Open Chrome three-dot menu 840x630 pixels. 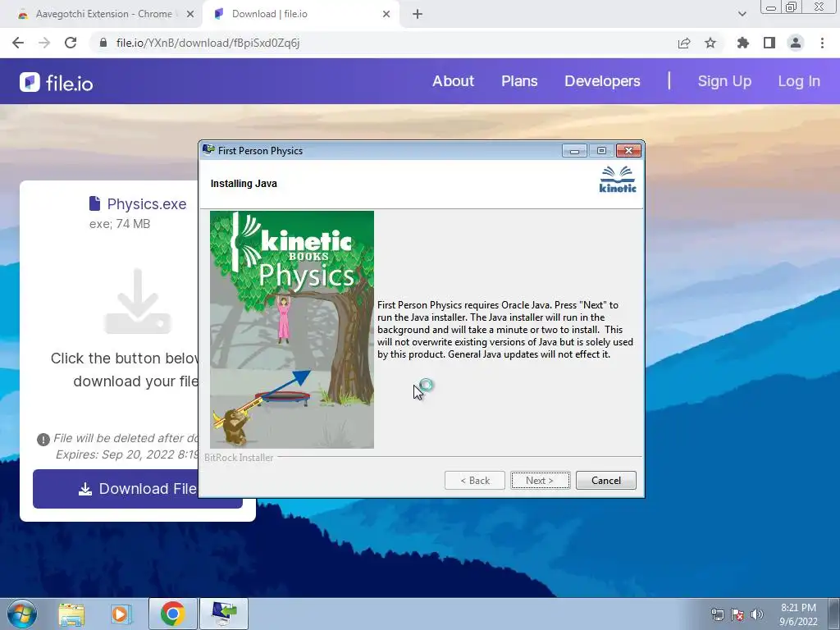[x=822, y=43]
